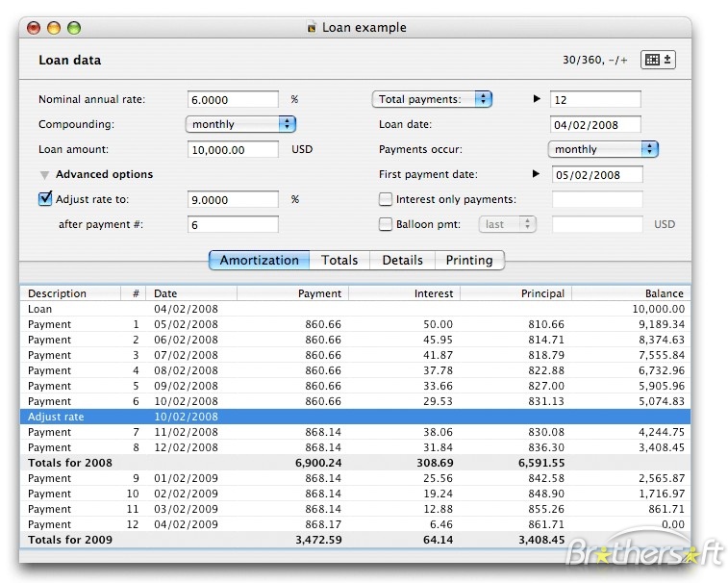This screenshot has height=583, width=728.
Task: Enable the Balloon pmt checkbox
Action: [x=386, y=224]
